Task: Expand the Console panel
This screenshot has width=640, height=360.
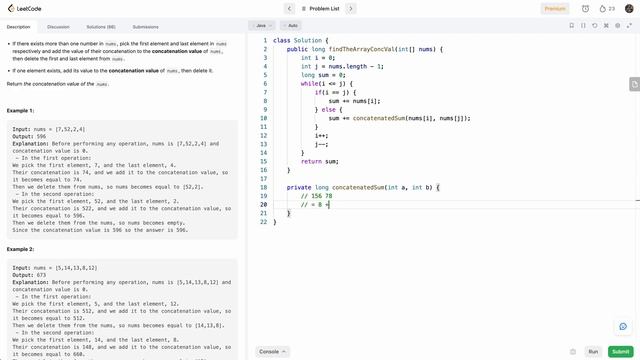Action: (273, 351)
